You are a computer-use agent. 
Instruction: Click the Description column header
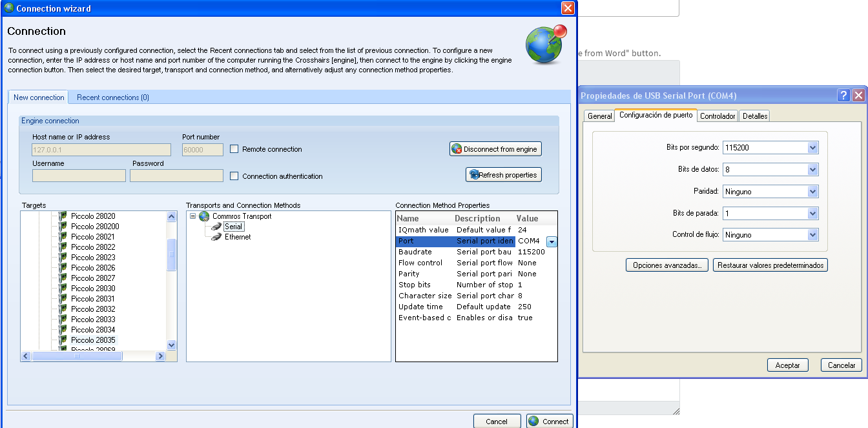[x=484, y=218]
